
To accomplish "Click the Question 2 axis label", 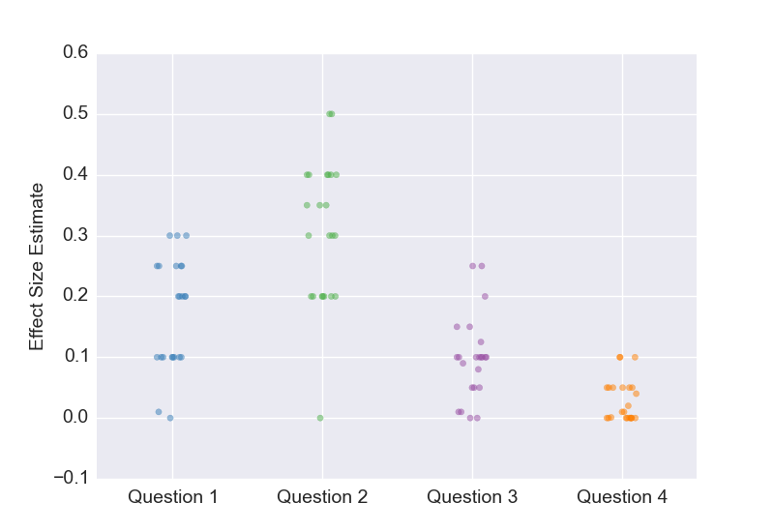I will 322,497.
